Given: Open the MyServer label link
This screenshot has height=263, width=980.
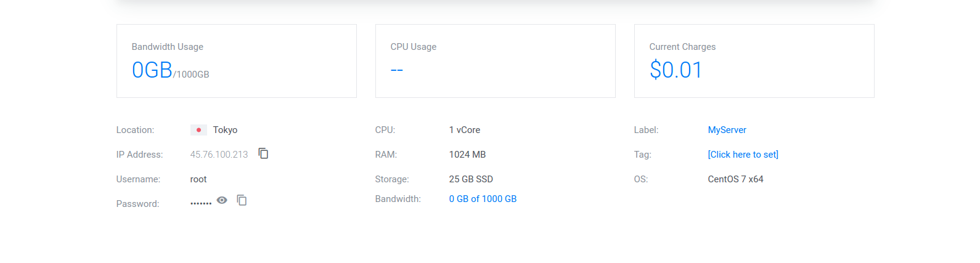Looking at the screenshot, I should 727,130.
